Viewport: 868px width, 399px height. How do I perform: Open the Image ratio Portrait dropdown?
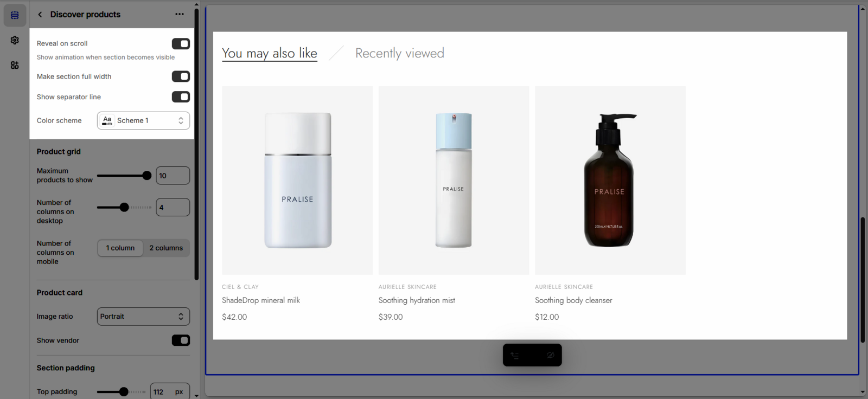point(143,317)
